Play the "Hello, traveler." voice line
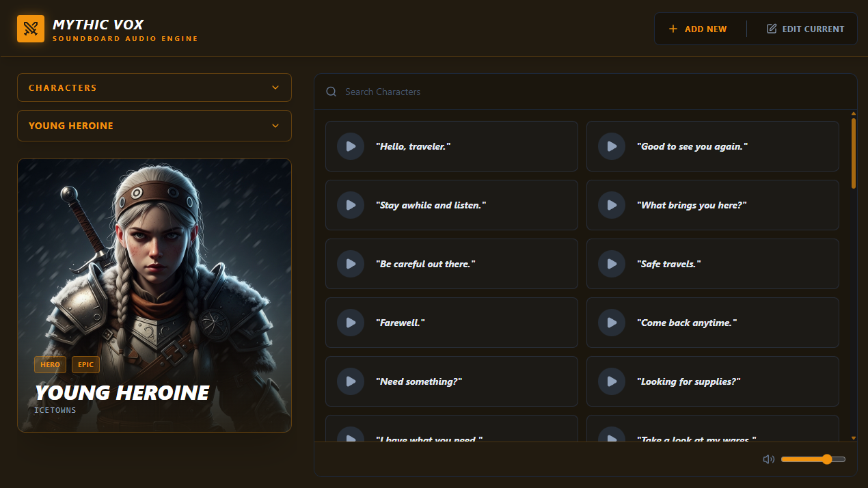Screen dimensions: 868x488 pos(351,146)
